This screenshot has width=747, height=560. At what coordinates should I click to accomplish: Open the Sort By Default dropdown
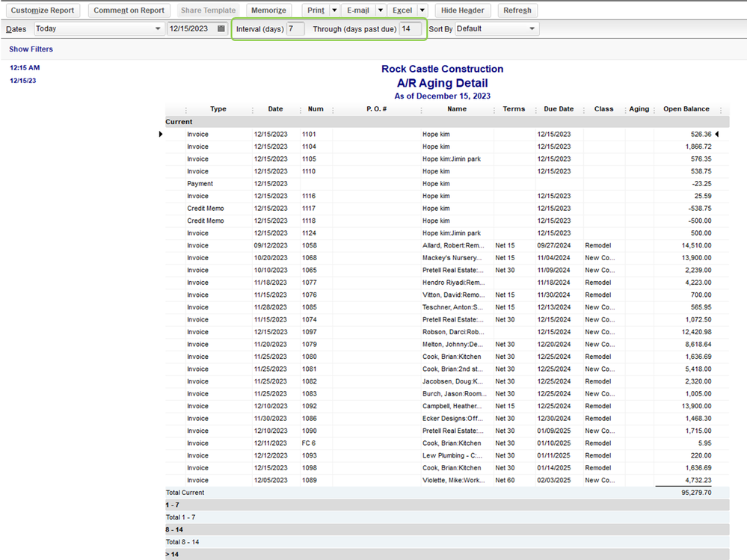pos(497,28)
